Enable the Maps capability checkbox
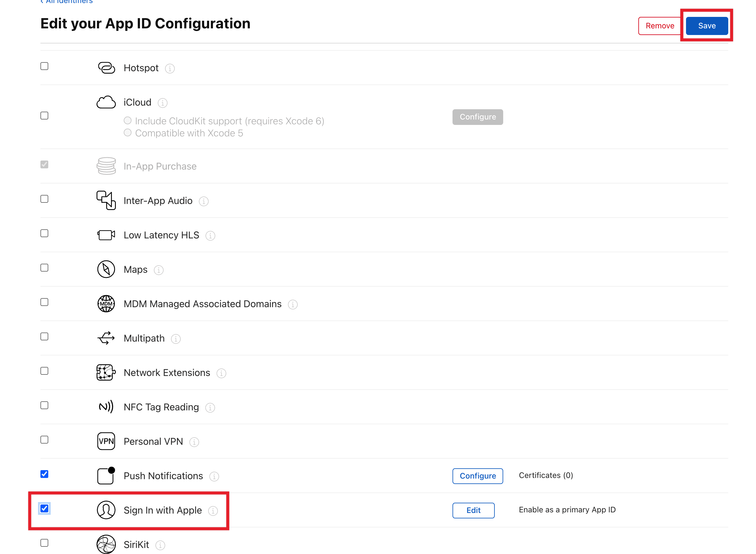This screenshot has height=554, width=756. pyautogui.click(x=44, y=268)
